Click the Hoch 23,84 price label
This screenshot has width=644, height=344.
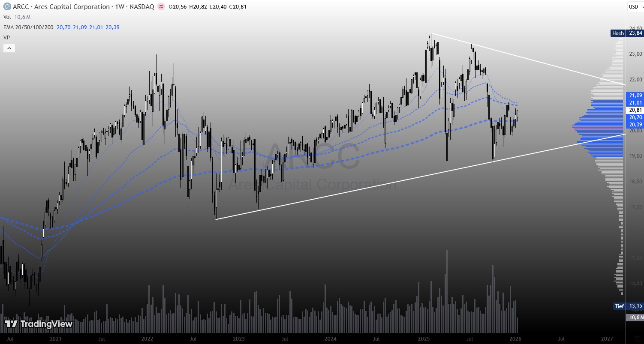(x=626, y=33)
